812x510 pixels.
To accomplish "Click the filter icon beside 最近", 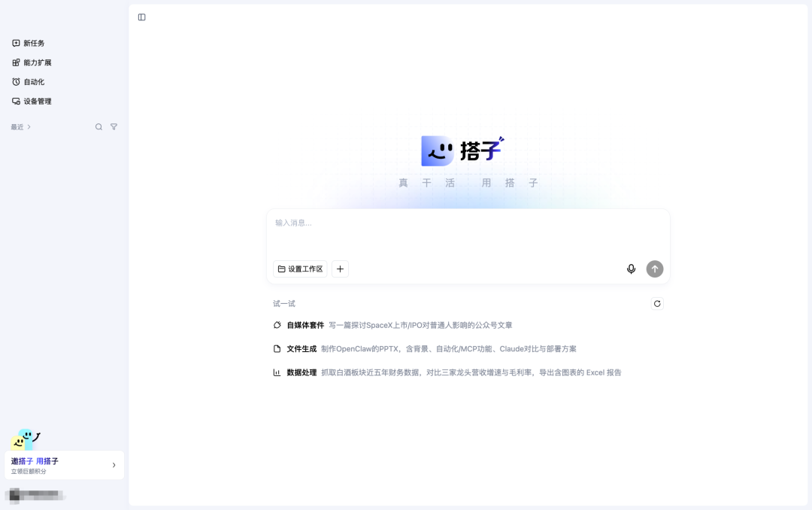I will click(x=114, y=127).
